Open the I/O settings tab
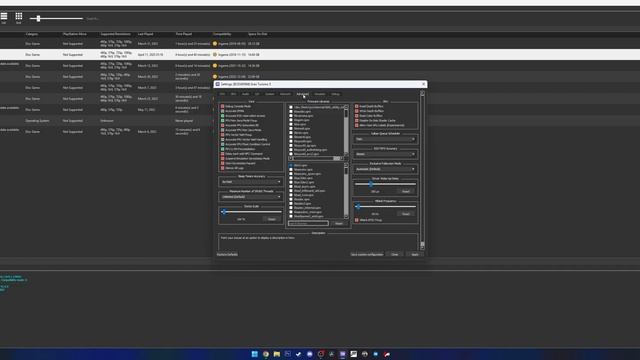The width and height of the screenshot is (640, 360). (257, 94)
